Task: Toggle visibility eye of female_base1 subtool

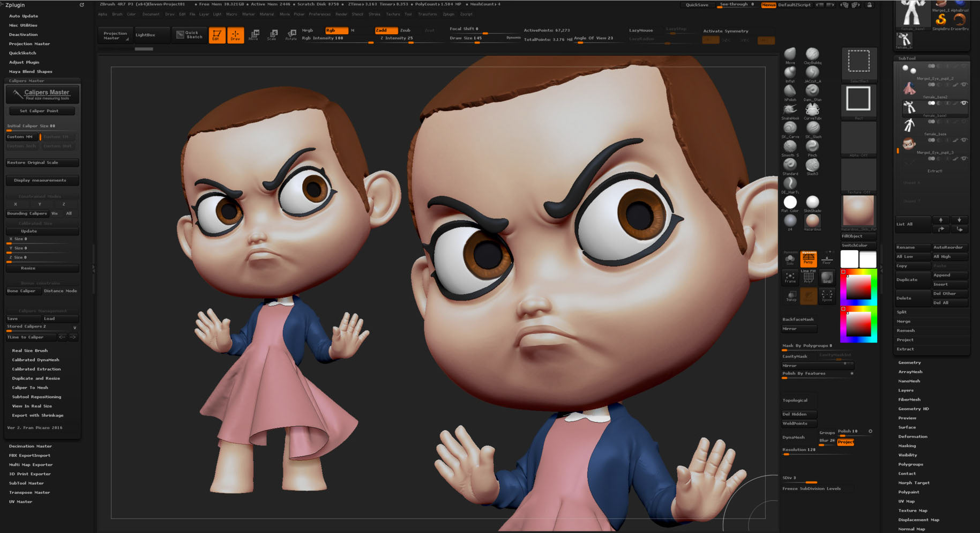Action: pos(964,103)
